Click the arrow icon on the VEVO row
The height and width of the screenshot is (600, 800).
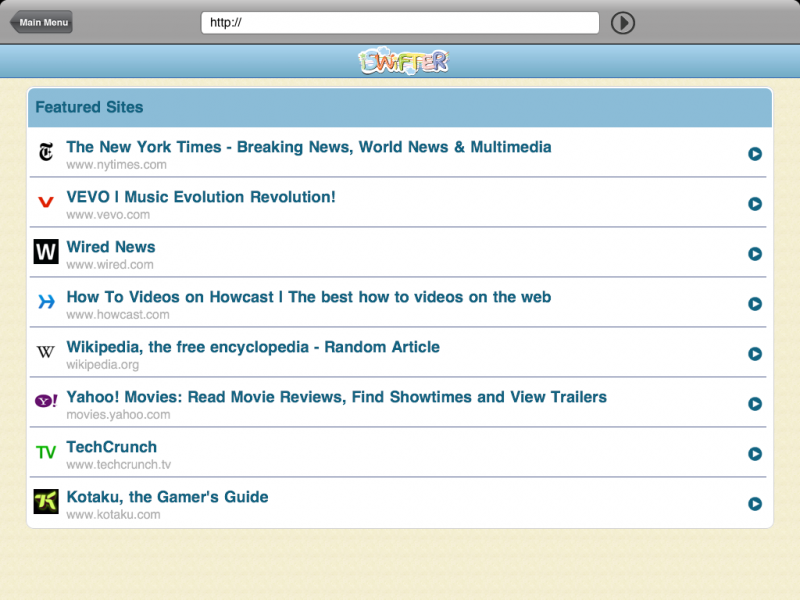[x=755, y=204]
